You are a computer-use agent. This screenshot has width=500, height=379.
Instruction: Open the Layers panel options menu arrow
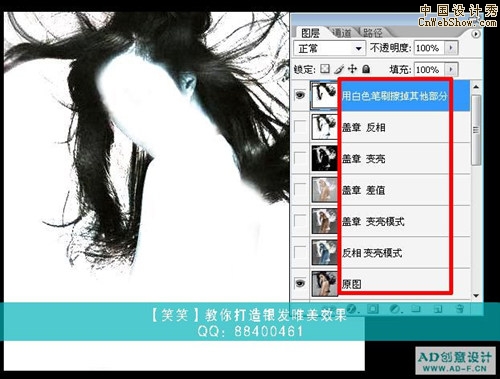click(476, 34)
